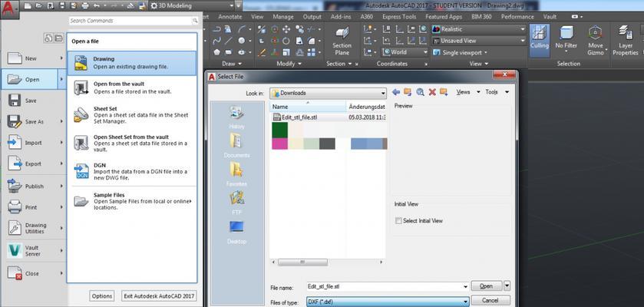Viewport: 644px width, 307px height.
Task: Close the Select File dialog
Action: (504, 75)
